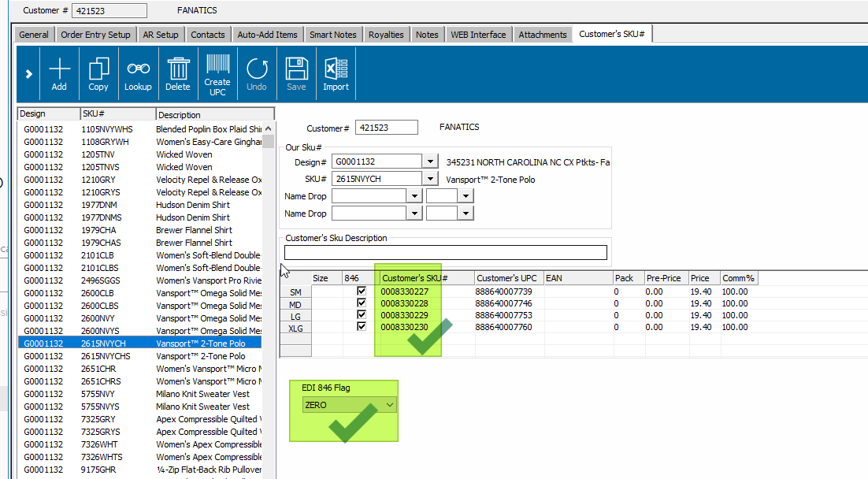Click the Price grid column header
This screenshot has height=479, width=868.
[x=704, y=278]
